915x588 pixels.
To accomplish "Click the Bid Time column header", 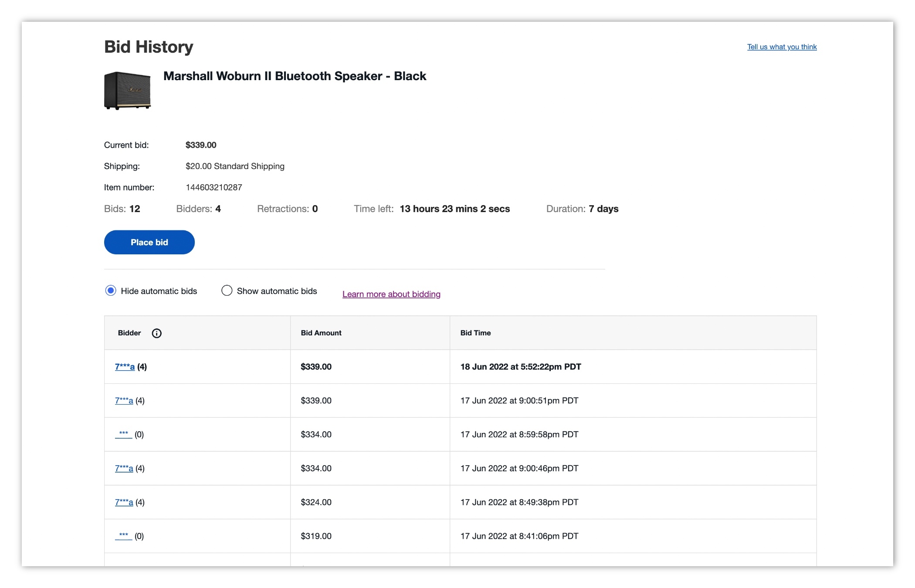I will click(x=475, y=333).
